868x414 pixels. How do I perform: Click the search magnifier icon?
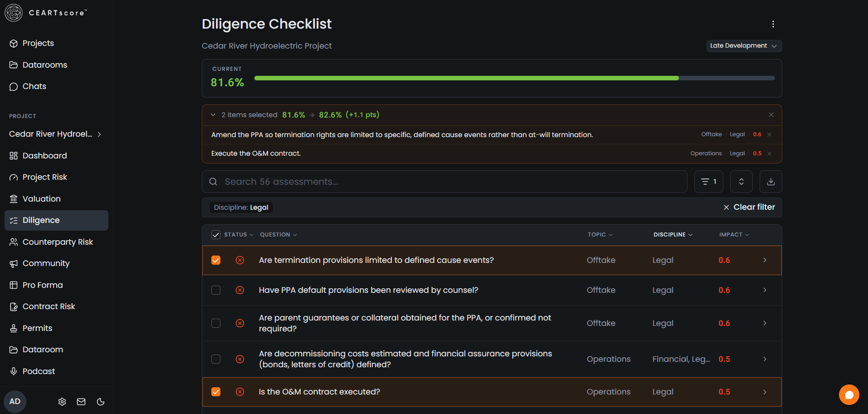click(213, 182)
